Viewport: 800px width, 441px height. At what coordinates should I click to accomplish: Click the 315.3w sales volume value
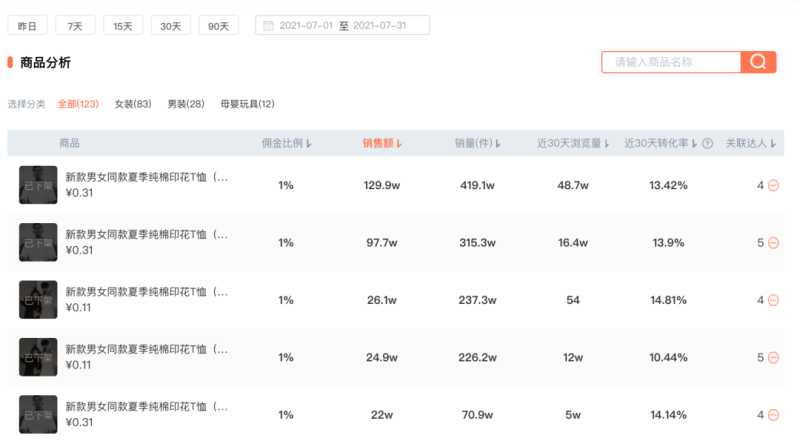[x=478, y=243]
